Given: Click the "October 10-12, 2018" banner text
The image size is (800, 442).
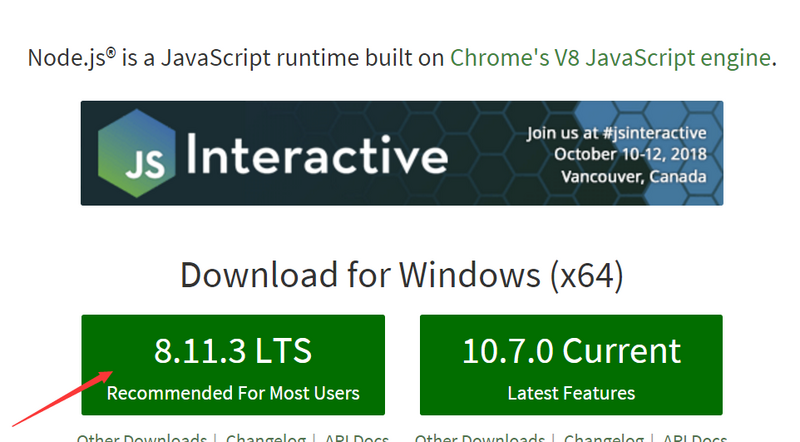Looking at the screenshot, I should (630, 154).
